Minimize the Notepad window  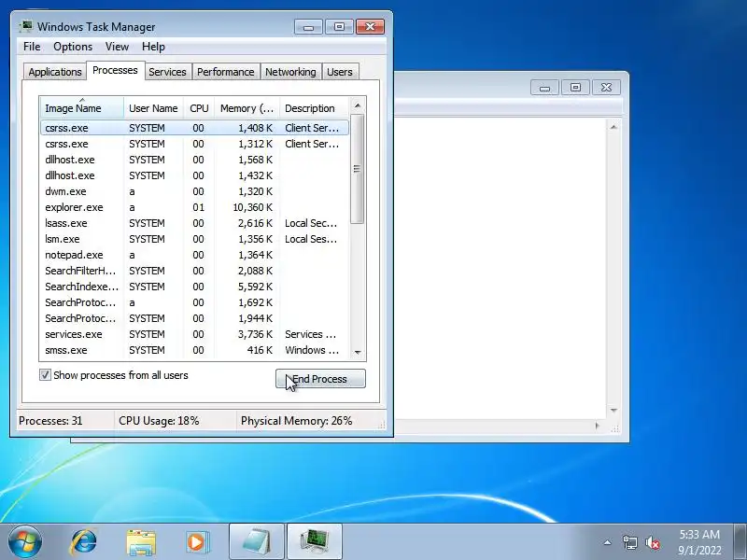click(x=544, y=88)
